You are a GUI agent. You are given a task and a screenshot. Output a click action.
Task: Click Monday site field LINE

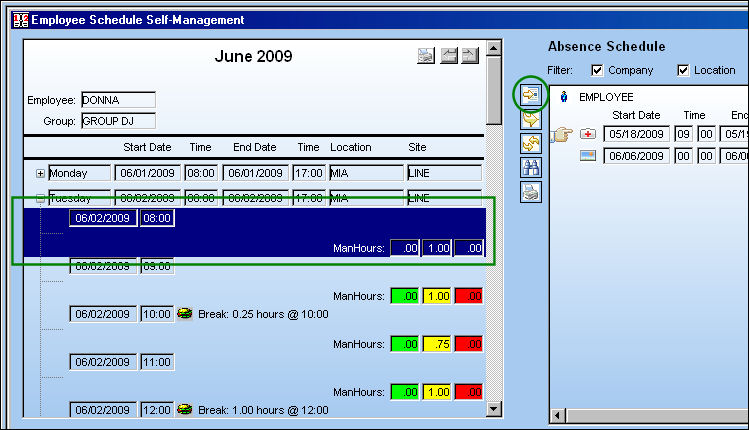(444, 173)
